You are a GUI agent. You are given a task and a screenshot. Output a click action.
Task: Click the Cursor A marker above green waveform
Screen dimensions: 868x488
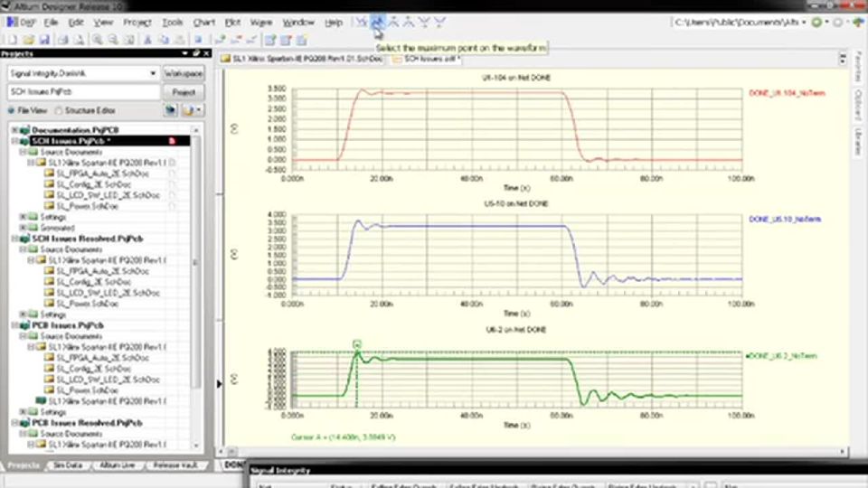(x=357, y=344)
